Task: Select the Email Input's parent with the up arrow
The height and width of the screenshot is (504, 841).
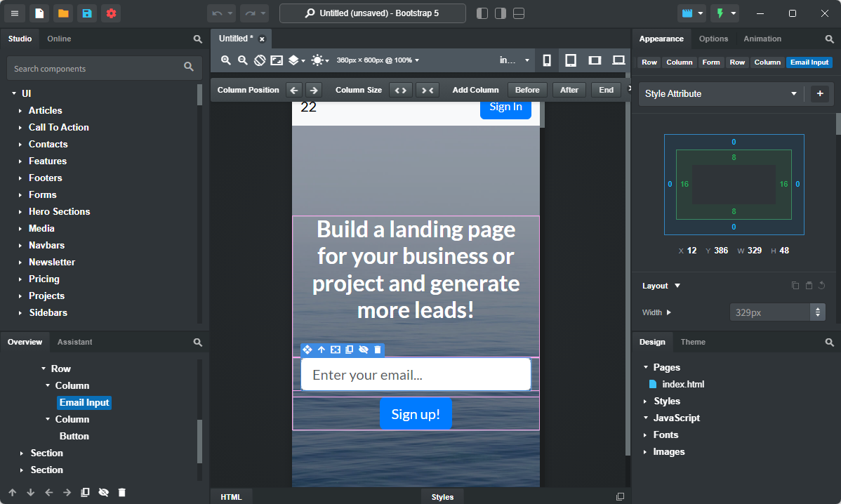Action: pos(322,350)
